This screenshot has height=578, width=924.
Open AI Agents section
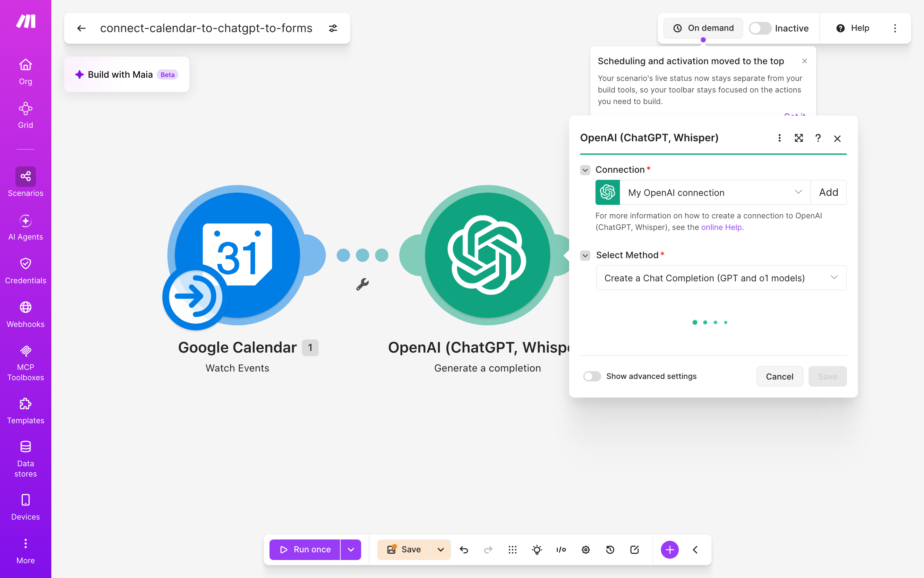pos(26,227)
